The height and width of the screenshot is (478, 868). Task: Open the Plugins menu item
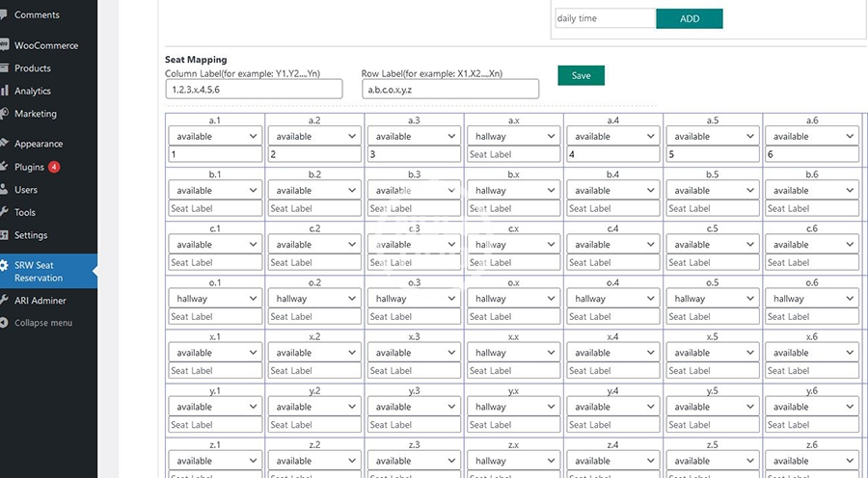[29, 167]
